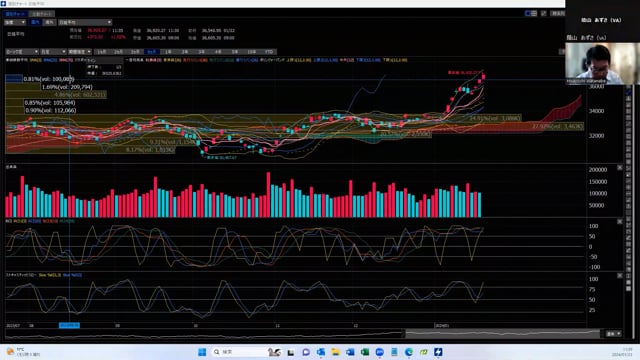Open the Zoom app taskbar icon
The height and width of the screenshot is (360, 640).
coord(380,352)
